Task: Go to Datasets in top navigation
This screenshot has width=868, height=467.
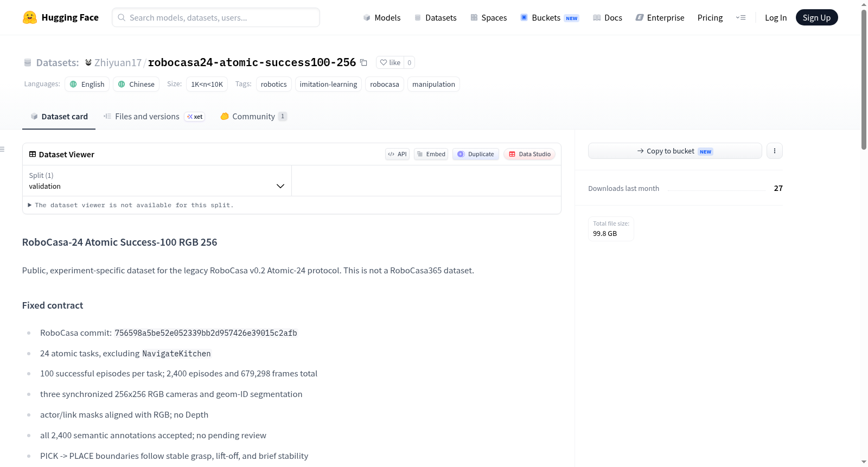Action: [435, 17]
